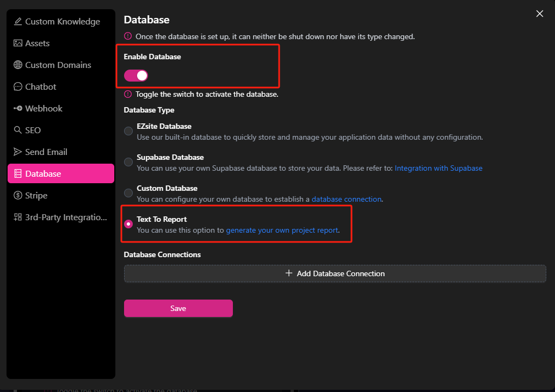Open the Stripe settings
This screenshot has width=555, height=392.
click(61, 195)
